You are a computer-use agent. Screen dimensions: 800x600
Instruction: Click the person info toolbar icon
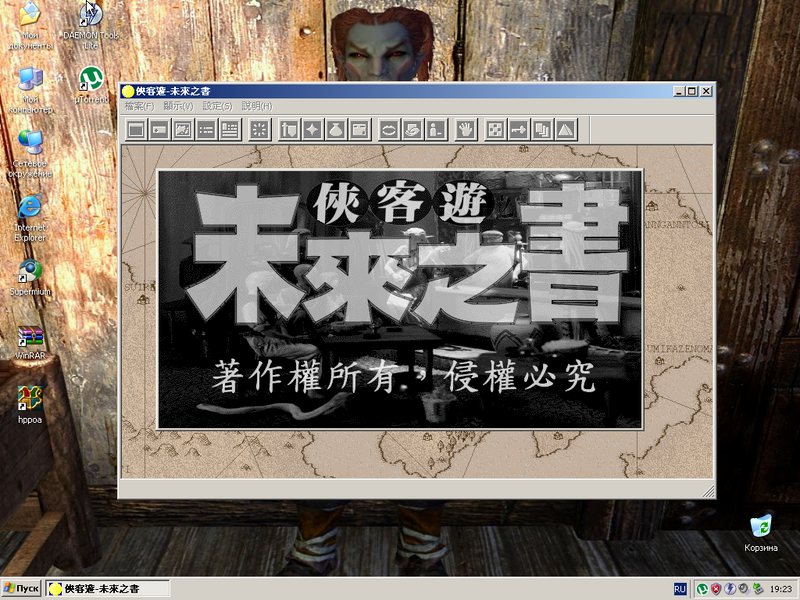[x=436, y=130]
